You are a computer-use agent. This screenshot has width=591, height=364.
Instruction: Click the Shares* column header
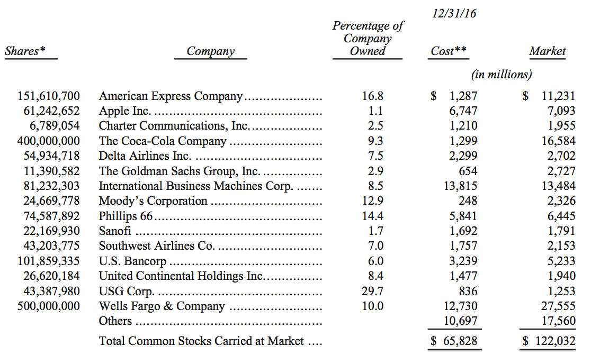25,51
